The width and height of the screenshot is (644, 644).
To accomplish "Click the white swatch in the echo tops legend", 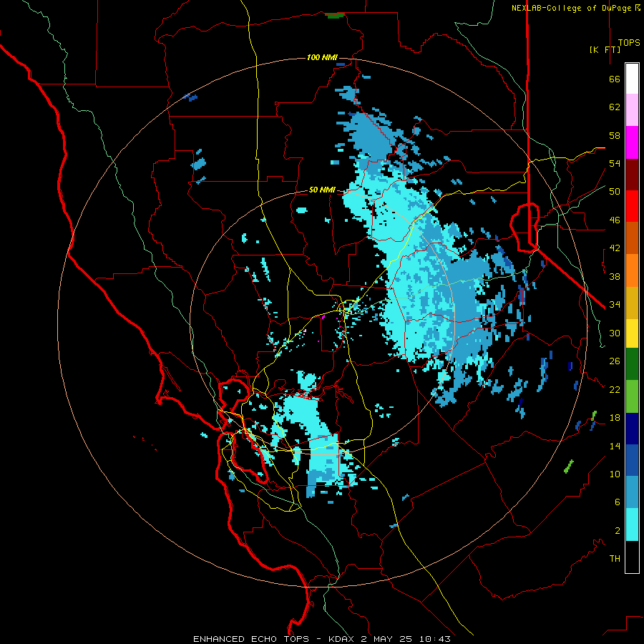I will tap(632, 79).
